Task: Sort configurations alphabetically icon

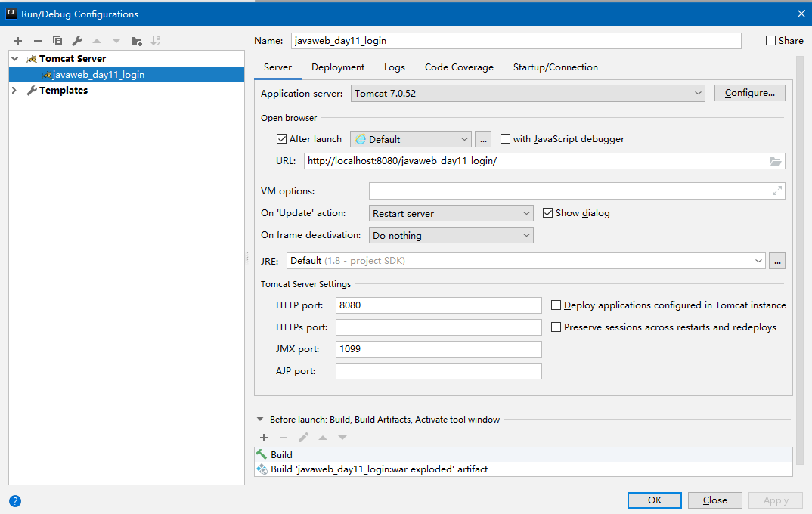Action: (155, 41)
